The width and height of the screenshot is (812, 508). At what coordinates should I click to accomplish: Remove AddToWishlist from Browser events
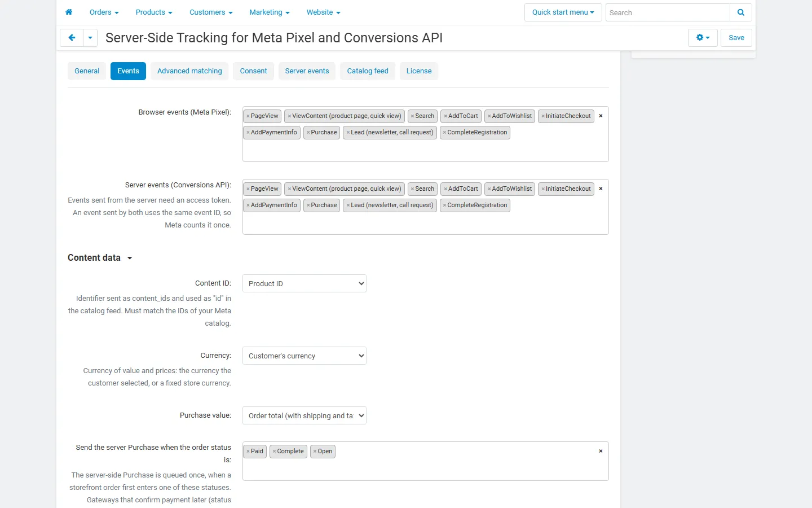(489, 116)
